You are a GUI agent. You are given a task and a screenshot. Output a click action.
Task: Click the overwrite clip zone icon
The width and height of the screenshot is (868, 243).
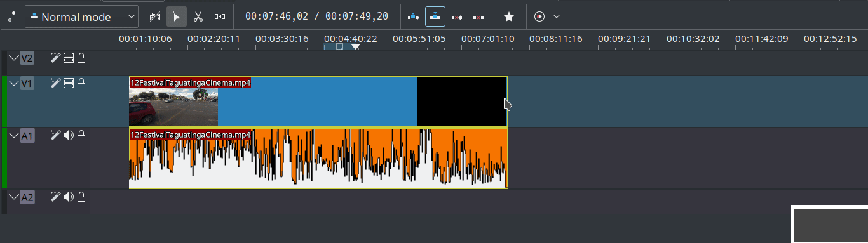[x=435, y=16]
